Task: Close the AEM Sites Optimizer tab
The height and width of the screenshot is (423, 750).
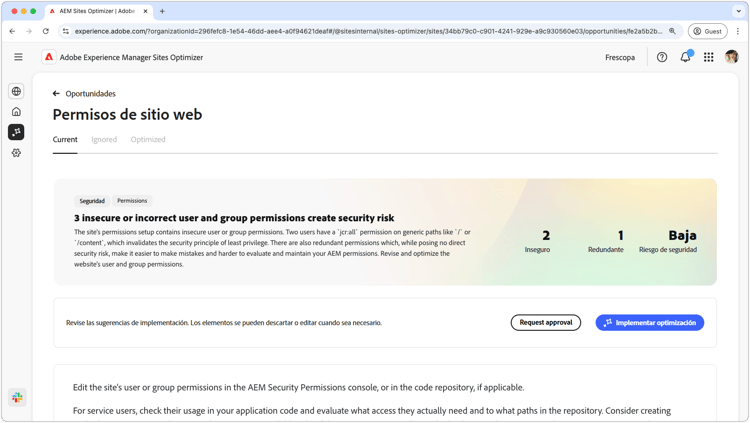Action: click(145, 11)
